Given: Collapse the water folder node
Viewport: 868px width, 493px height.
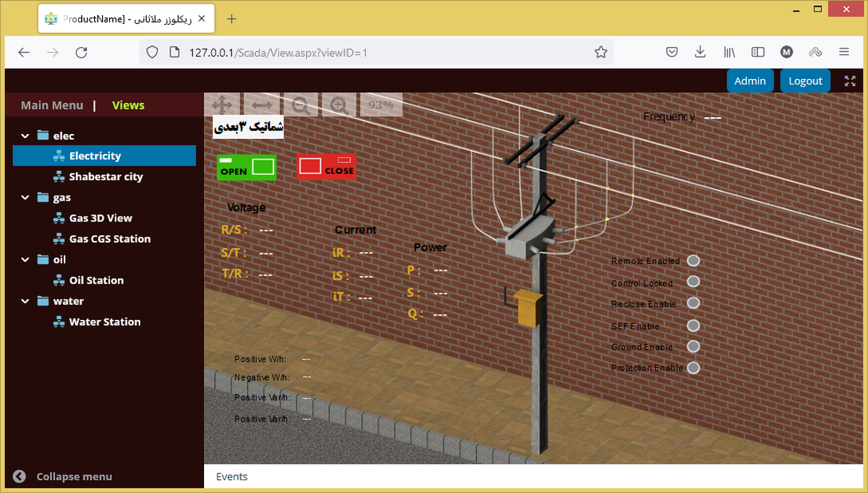Looking at the screenshot, I should tap(25, 301).
